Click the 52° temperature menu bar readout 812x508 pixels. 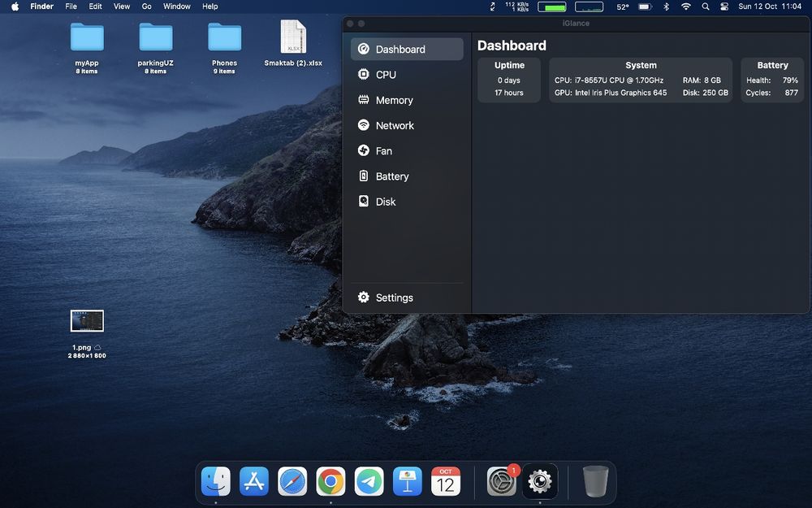[623, 7]
